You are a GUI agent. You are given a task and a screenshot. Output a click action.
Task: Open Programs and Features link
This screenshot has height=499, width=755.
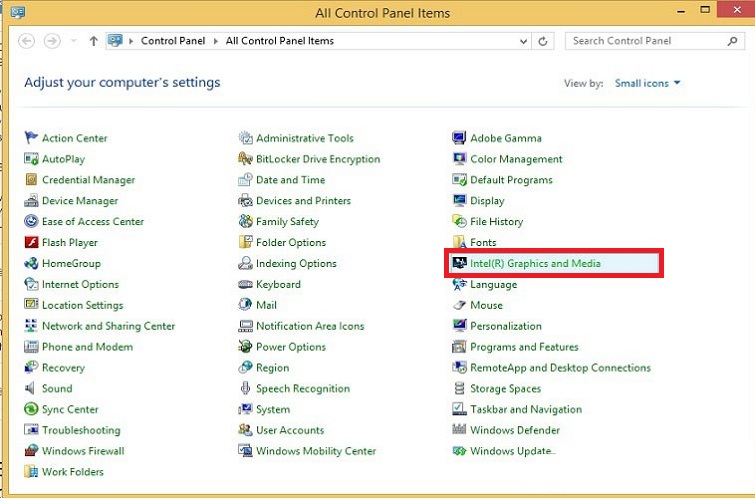(x=524, y=347)
